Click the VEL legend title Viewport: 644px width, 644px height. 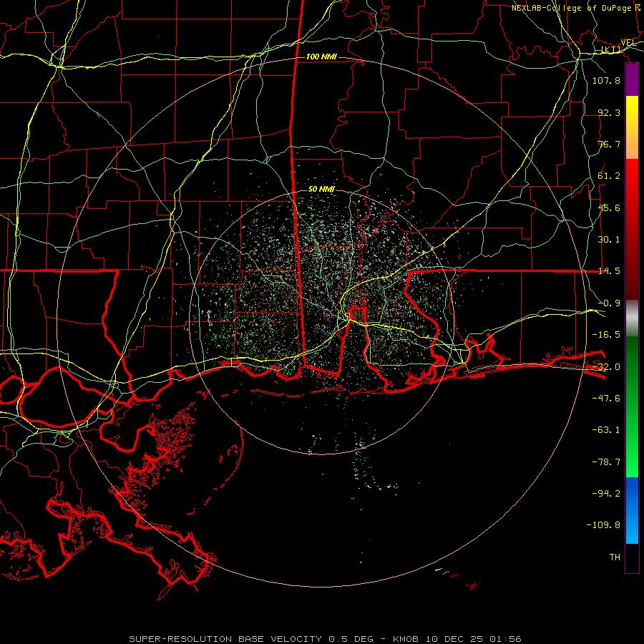coord(628,43)
